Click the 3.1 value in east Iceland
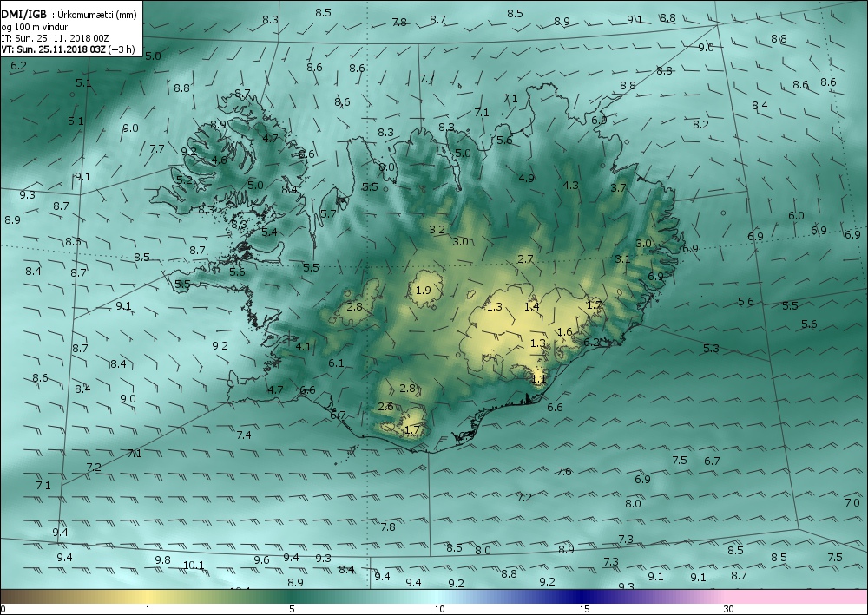 pyautogui.click(x=622, y=258)
